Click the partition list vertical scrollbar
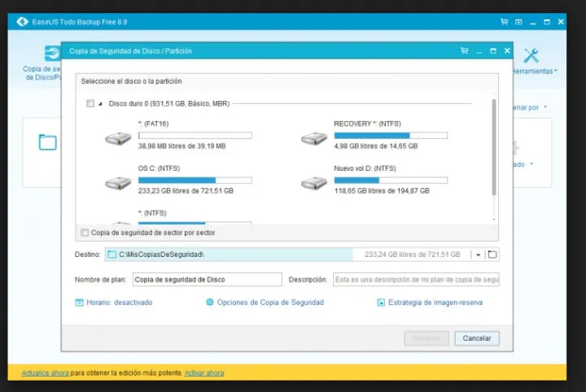 point(494,147)
